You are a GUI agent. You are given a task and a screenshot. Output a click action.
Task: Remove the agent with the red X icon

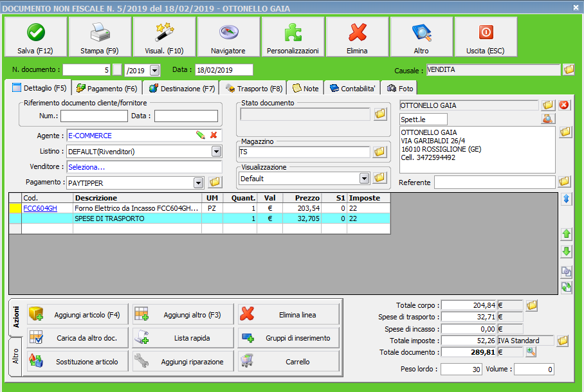pyautogui.click(x=214, y=135)
